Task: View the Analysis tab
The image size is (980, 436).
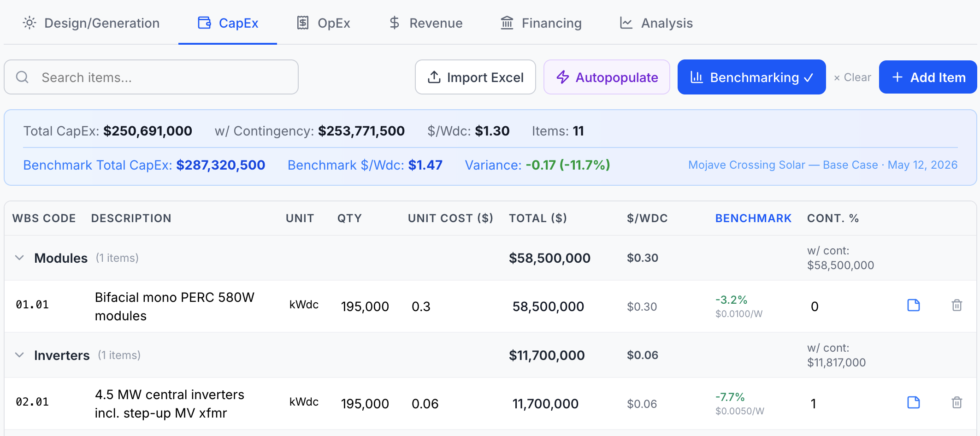Action: [x=656, y=23]
